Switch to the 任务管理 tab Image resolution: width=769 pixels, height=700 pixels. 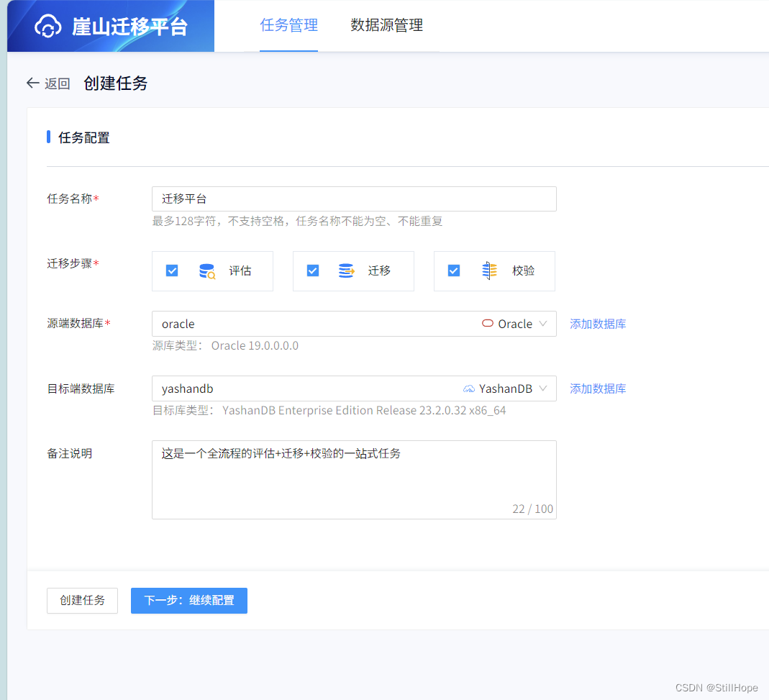coord(289,25)
